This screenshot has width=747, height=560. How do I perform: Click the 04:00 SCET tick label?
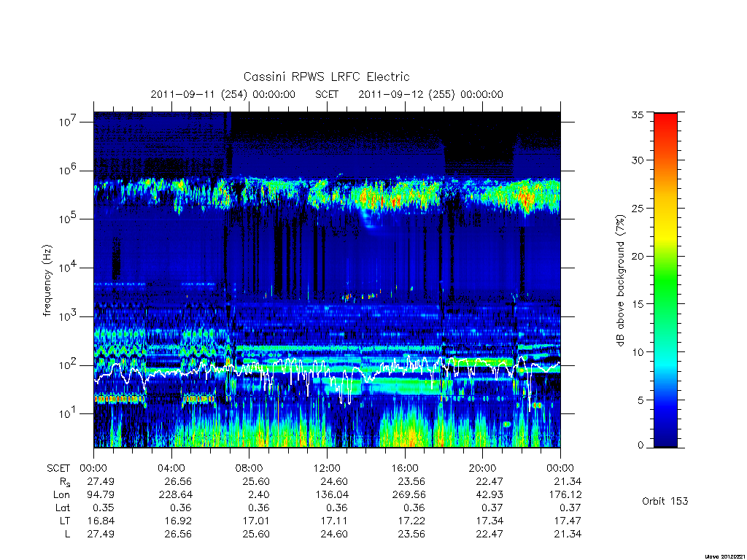[x=171, y=468]
